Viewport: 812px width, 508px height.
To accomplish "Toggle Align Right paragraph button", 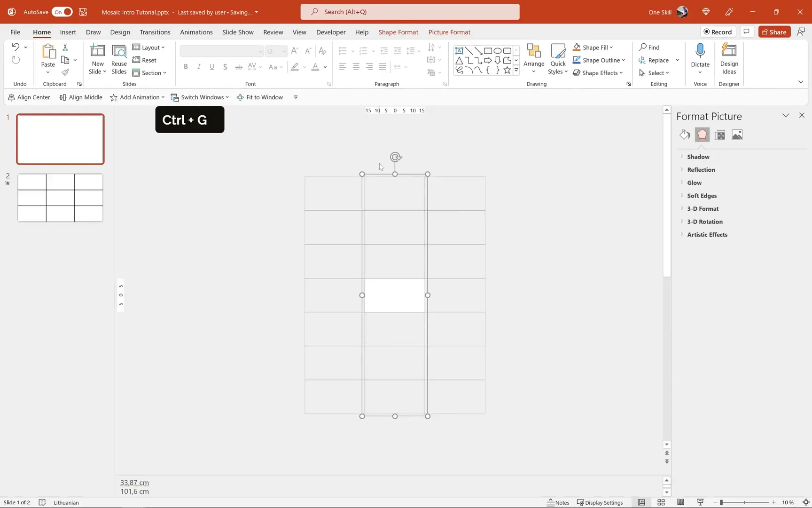I will (x=369, y=67).
